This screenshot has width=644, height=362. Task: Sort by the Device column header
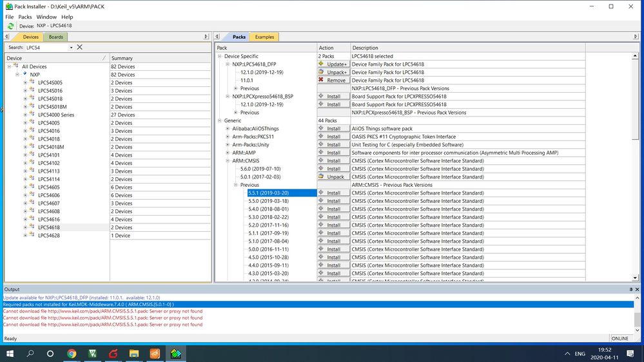tap(57, 58)
